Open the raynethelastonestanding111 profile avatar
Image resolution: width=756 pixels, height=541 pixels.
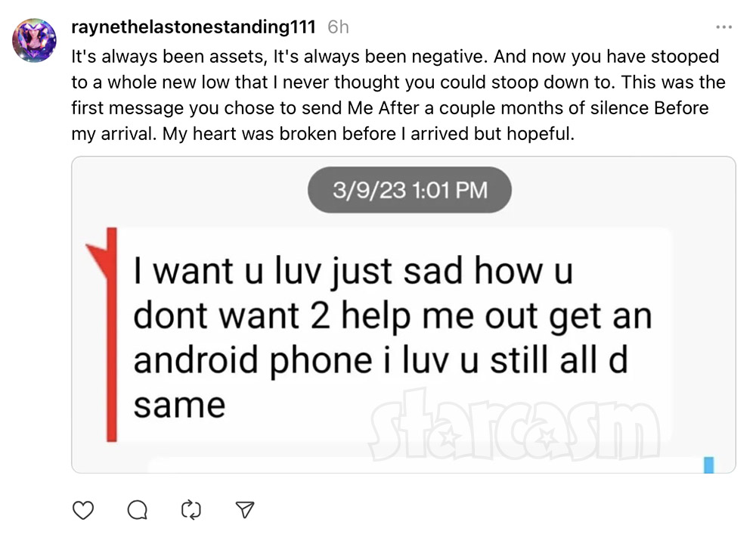[34, 41]
